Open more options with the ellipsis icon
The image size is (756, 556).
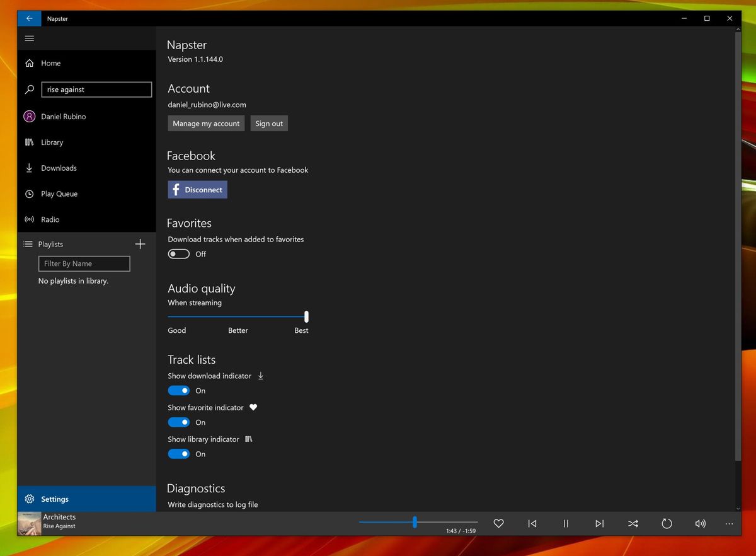point(729,523)
